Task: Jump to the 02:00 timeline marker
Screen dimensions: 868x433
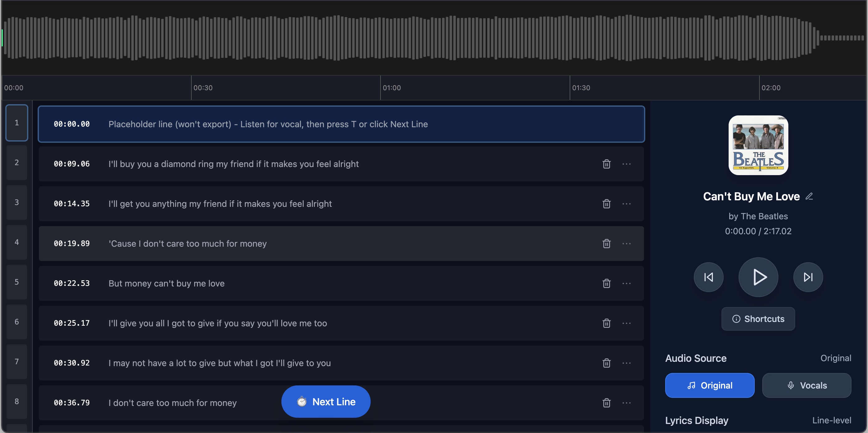Action: tap(771, 88)
